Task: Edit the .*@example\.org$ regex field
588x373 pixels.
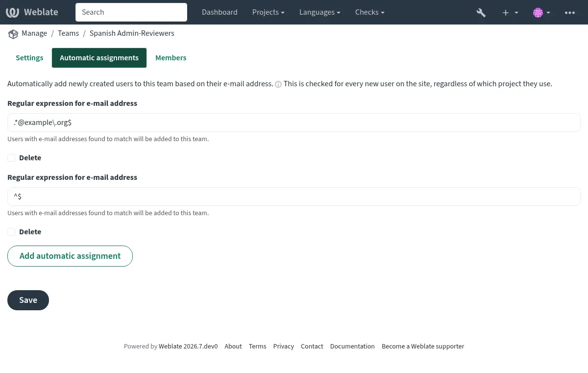Action: pyautogui.click(x=294, y=123)
